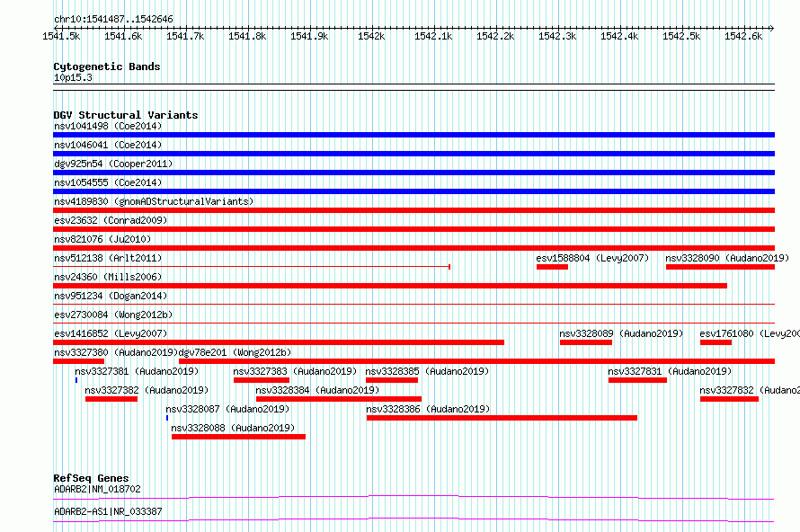This screenshot has width=800, height=532.
Task: Select esv1588804 (Levy2007) variant label
Action: pos(592,258)
